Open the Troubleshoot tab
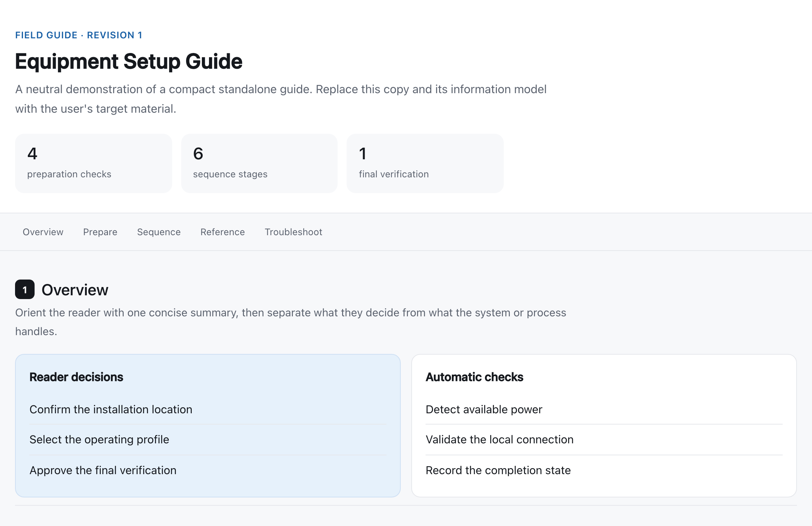Viewport: 812px width, 526px height. tap(293, 232)
